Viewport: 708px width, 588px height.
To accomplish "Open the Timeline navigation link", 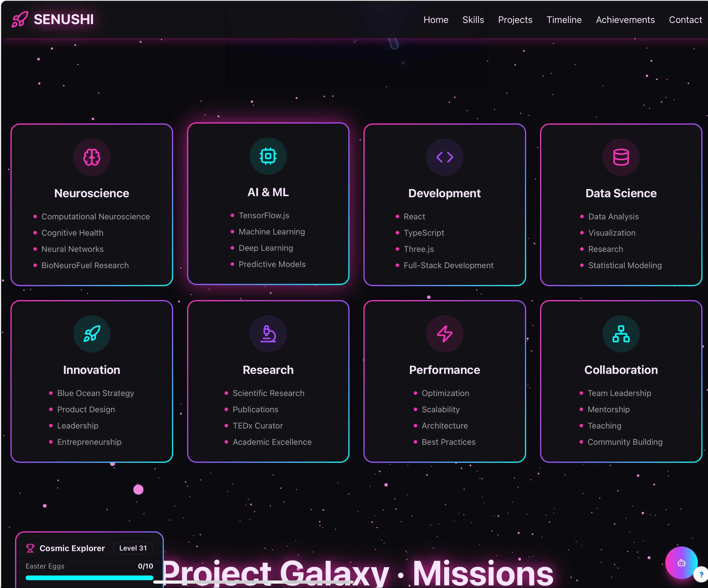I will 564,20.
